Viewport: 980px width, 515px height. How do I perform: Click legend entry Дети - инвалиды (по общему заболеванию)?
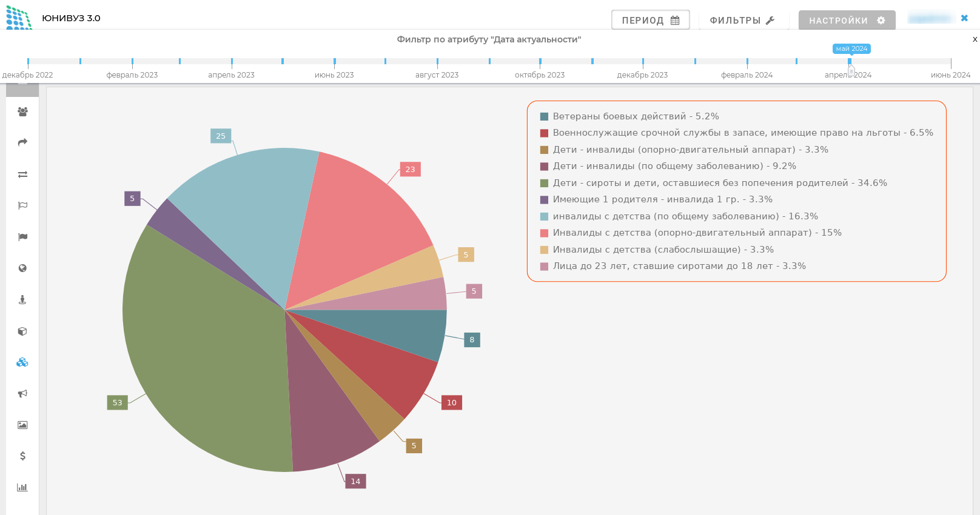(668, 166)
